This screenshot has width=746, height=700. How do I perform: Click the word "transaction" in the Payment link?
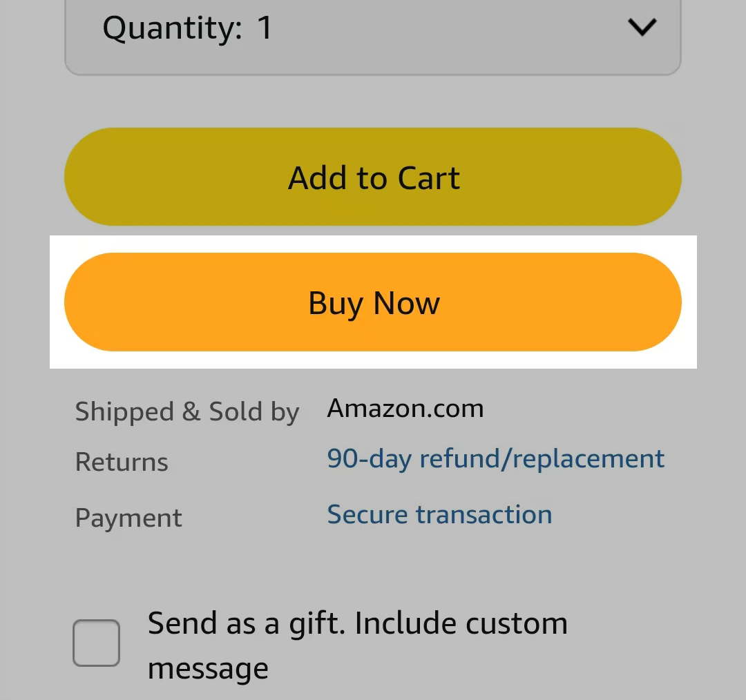point(484,515)
